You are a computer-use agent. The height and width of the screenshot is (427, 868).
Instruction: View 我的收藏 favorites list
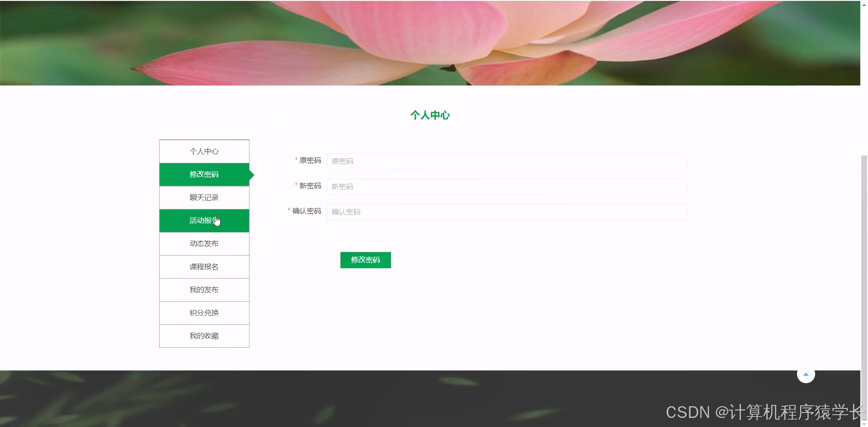click(x=204, y=336)
